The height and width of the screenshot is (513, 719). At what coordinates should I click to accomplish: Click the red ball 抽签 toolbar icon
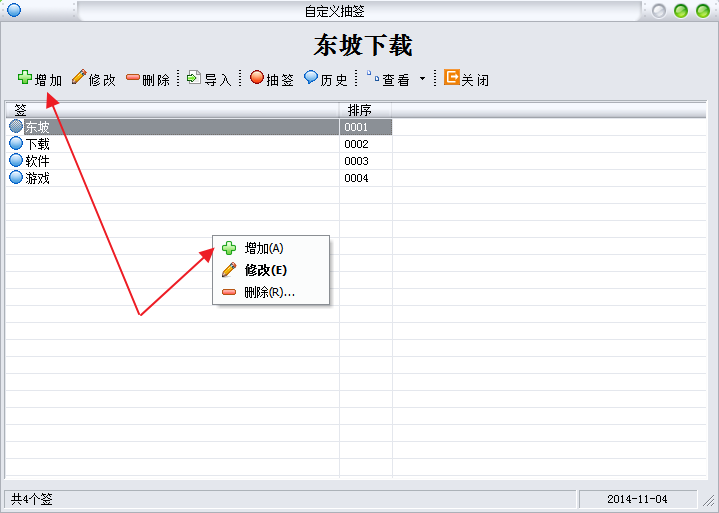pos(257,77)
